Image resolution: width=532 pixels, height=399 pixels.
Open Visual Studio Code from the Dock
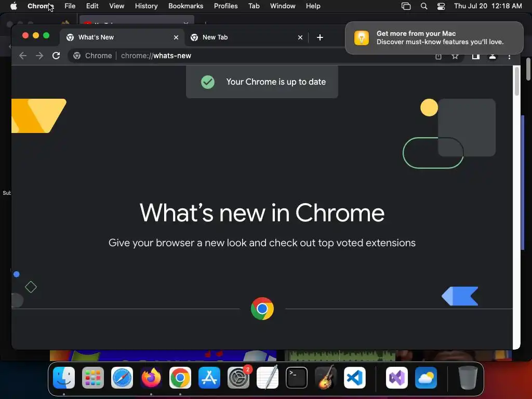pos(354,378)
